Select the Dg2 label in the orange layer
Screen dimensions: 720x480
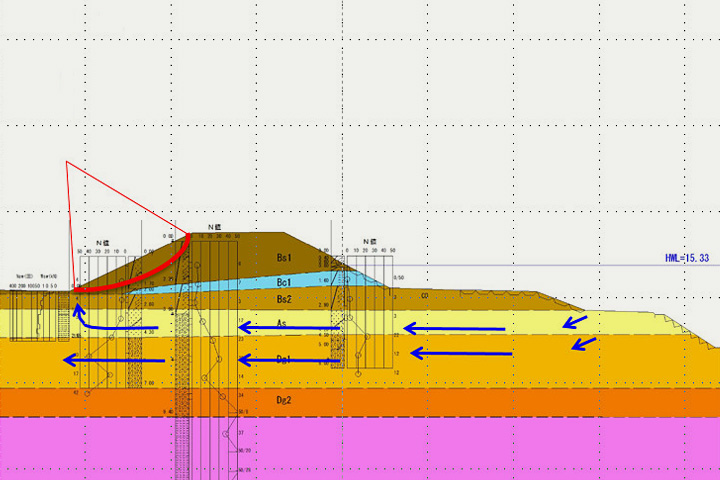point(283,400)
